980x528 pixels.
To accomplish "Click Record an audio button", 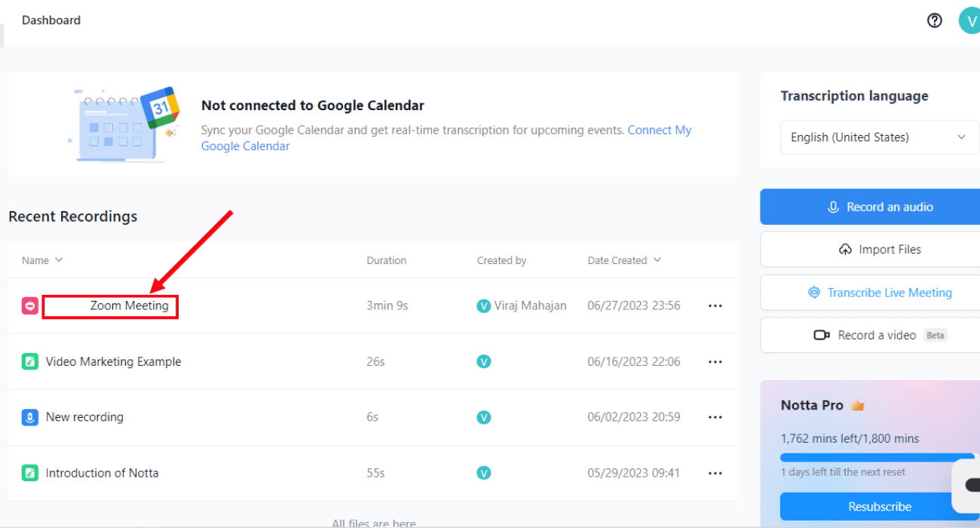I will pyautogui.click(x=870, y=207).
